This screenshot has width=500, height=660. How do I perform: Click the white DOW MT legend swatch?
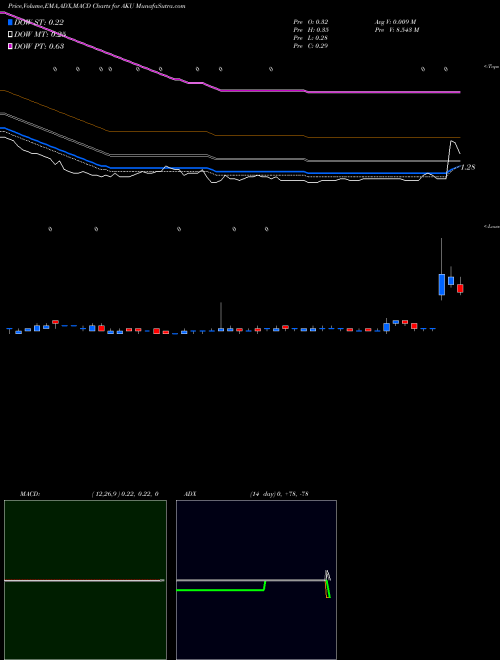point(10,34)
